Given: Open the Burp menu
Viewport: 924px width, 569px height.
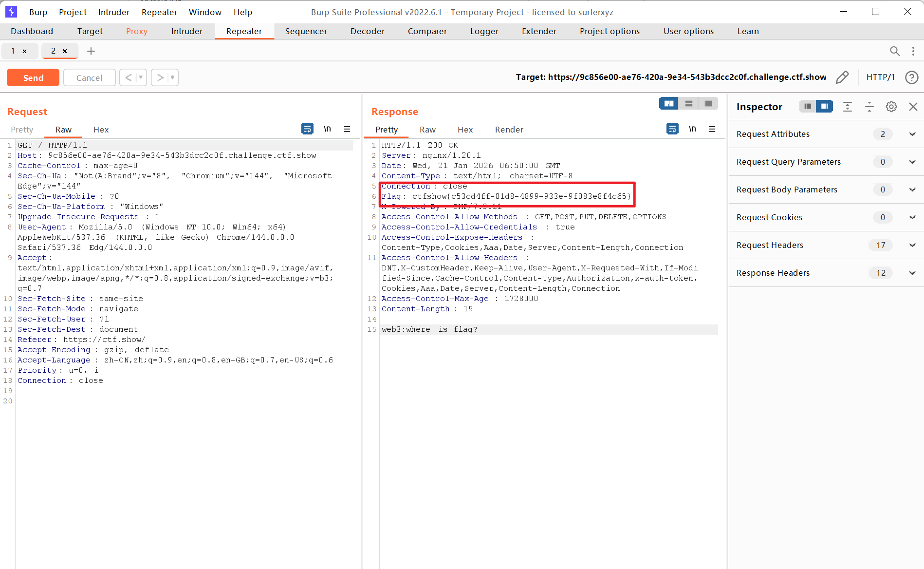Looking at the screenshot, I should [x=38, y=12].
